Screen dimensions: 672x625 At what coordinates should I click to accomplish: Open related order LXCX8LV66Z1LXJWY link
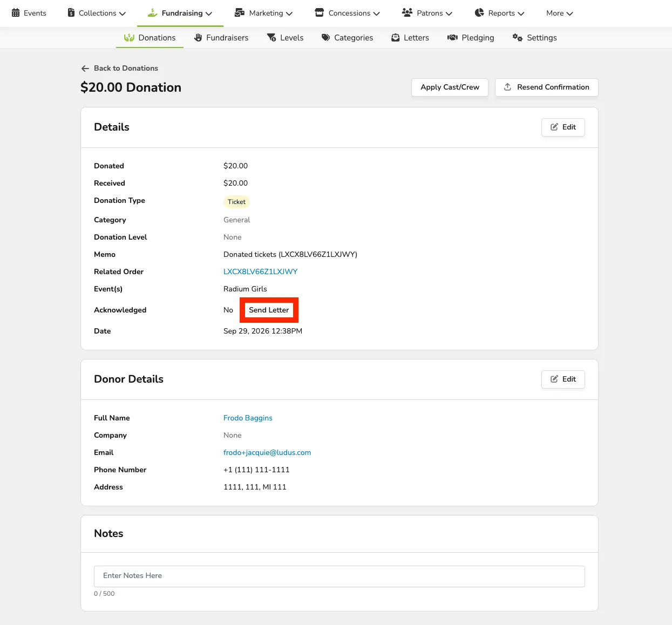[x=260, y=271]
